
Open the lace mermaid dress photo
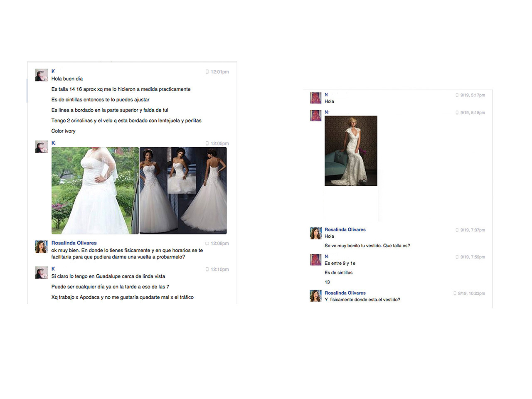tap(351, 151)
